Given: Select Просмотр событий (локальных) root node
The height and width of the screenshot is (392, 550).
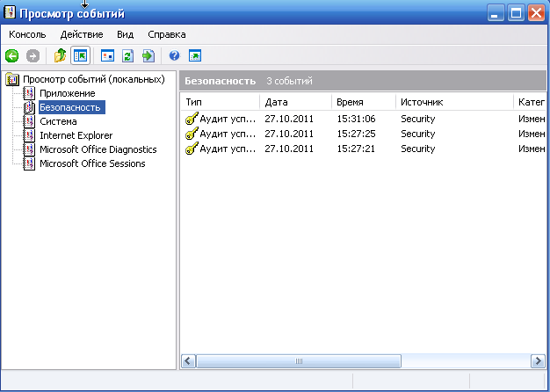Looking at the screenshot, I should click(94, 79).
